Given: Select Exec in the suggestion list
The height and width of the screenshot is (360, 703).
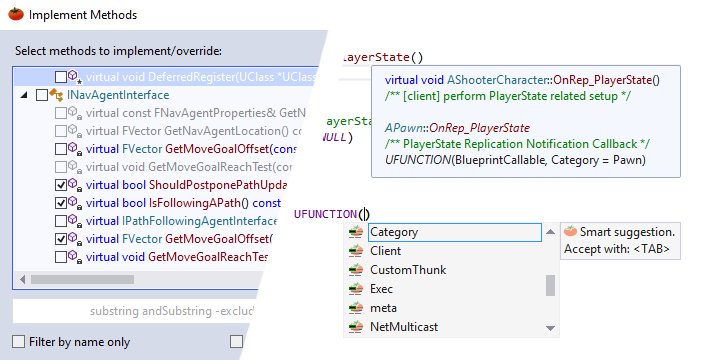Looking at the screenshot, I should point(381,289).
